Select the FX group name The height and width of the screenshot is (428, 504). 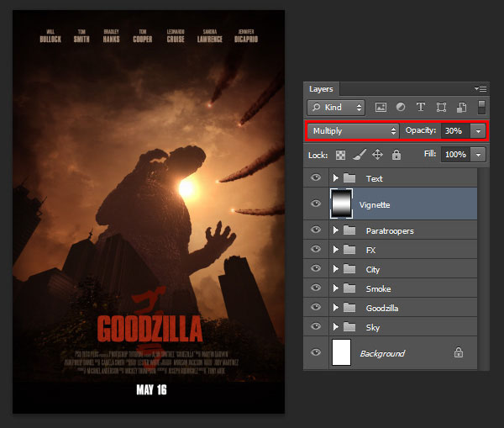370,250
